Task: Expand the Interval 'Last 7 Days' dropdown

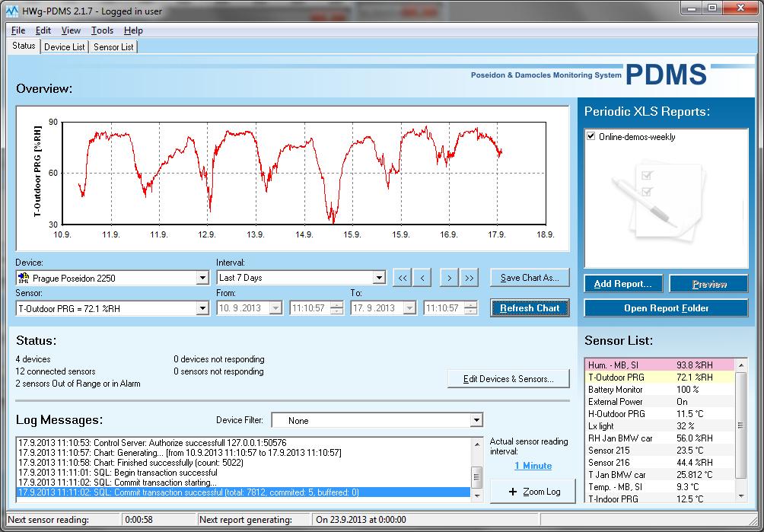Action: click(x=379, y=278)
